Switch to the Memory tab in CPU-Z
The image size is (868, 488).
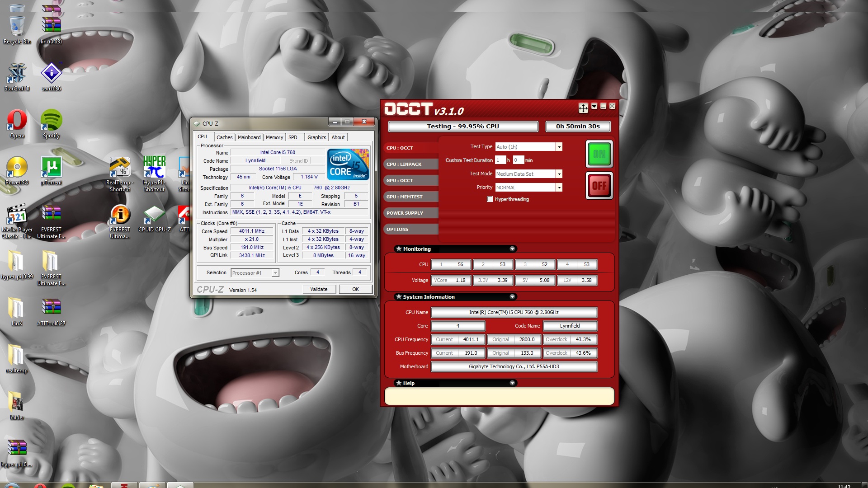pyautogui.click(x=274, y=137)
